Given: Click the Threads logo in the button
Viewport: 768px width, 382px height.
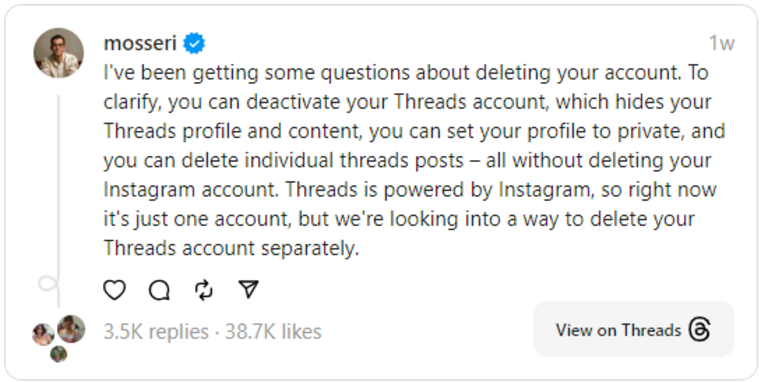Looking at the screenshot, I should [x=699, y=330].
